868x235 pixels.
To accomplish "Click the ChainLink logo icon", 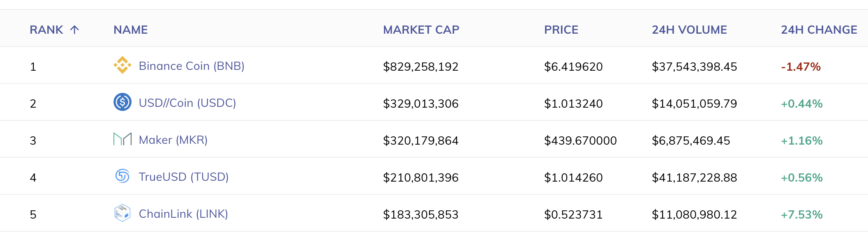I will [122, 213].
